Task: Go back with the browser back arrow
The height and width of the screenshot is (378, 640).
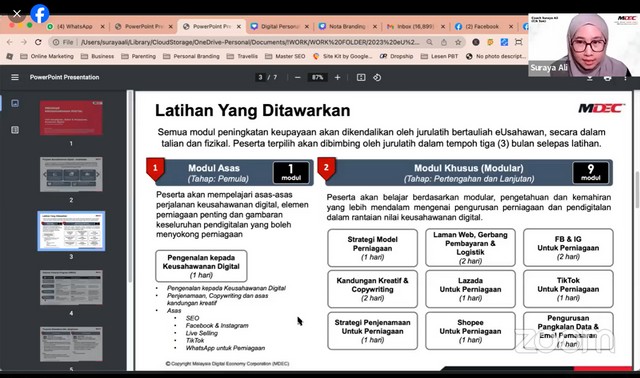Action: 9,42
